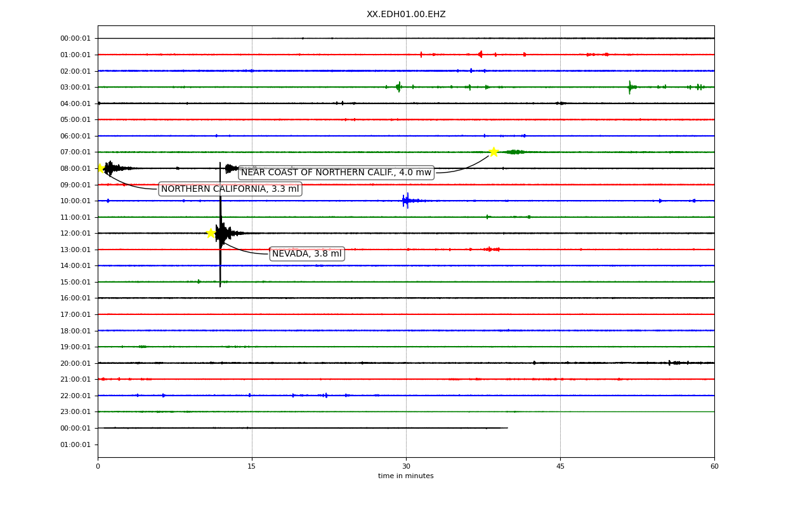This screenshot has height=508, width=812.
Task: Click the 08:00:01 time axis label
Action: 75,169
